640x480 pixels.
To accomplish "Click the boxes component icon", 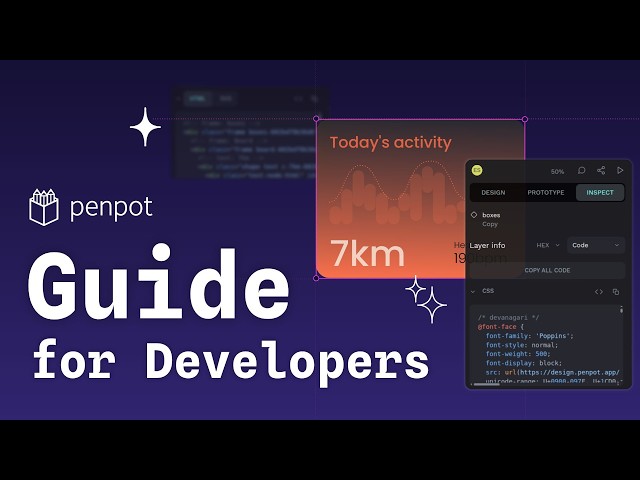I will (x=474, y=215).
